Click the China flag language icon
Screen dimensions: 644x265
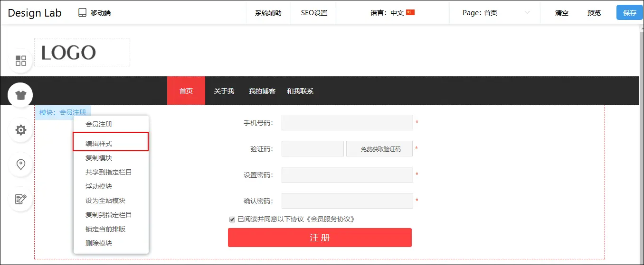point(410,13)
